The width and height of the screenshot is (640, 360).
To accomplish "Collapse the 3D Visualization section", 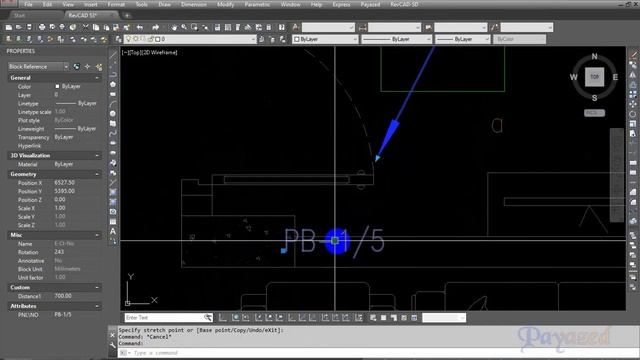I will click(x=97, y=156).
